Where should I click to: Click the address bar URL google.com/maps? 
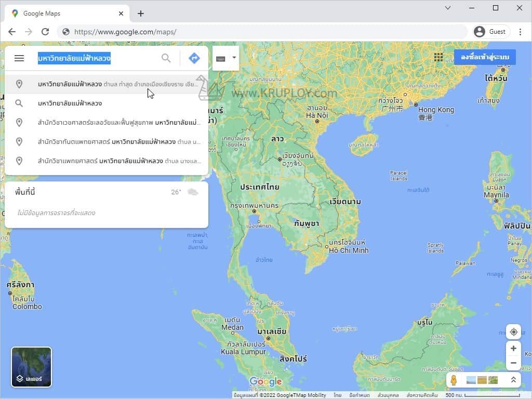(125, 32)
